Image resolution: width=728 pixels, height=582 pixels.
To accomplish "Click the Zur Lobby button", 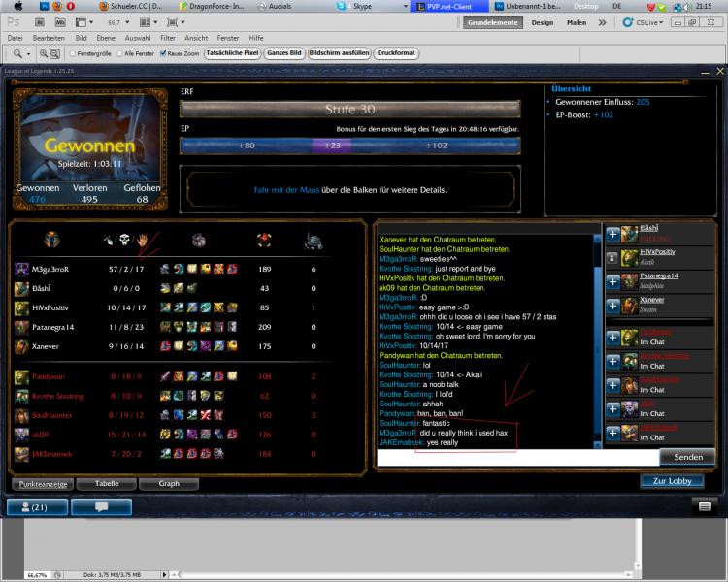I will click(x=672, y=481).
